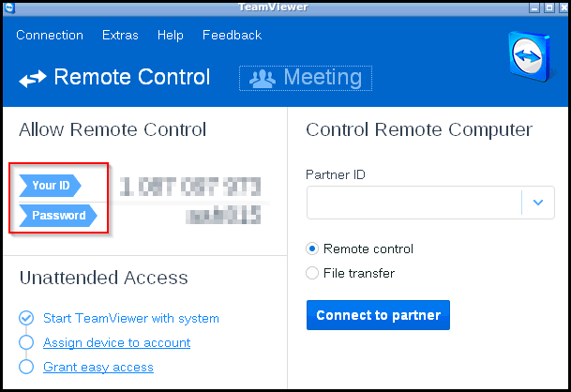Switch to the Meeting tab
The width and height of the screenshot is (571, 392).
click(306, 78)
